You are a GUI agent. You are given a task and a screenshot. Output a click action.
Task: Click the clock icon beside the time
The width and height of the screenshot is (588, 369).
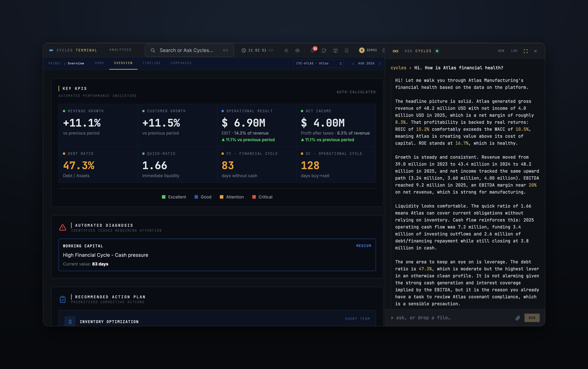[x=244, y=50]
